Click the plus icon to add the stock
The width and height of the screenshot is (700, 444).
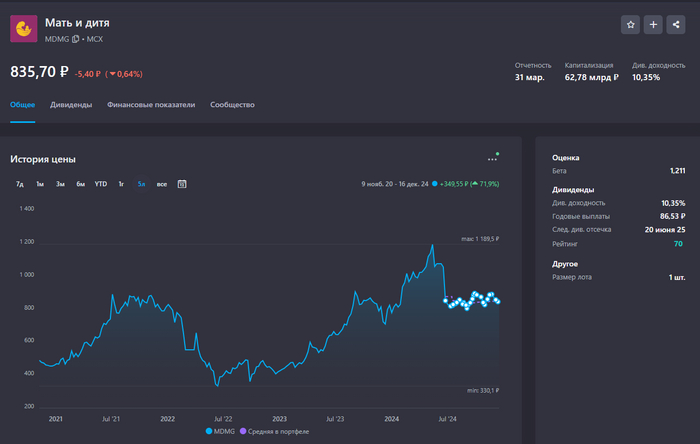[x=654, y=25]
